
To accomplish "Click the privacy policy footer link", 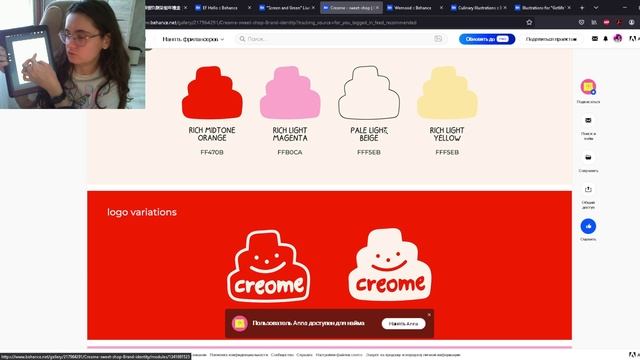I will coord(239,355).
